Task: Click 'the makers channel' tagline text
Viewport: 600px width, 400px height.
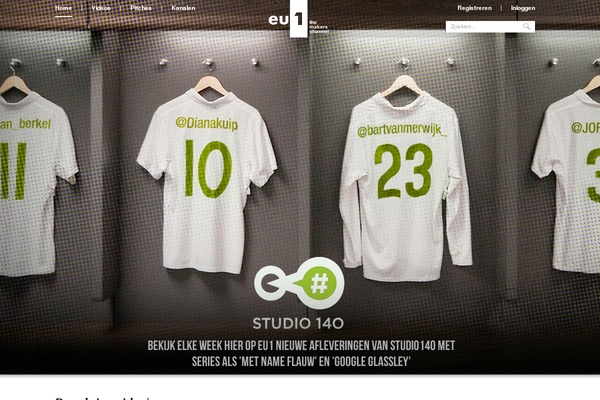Action: (319, 27)
